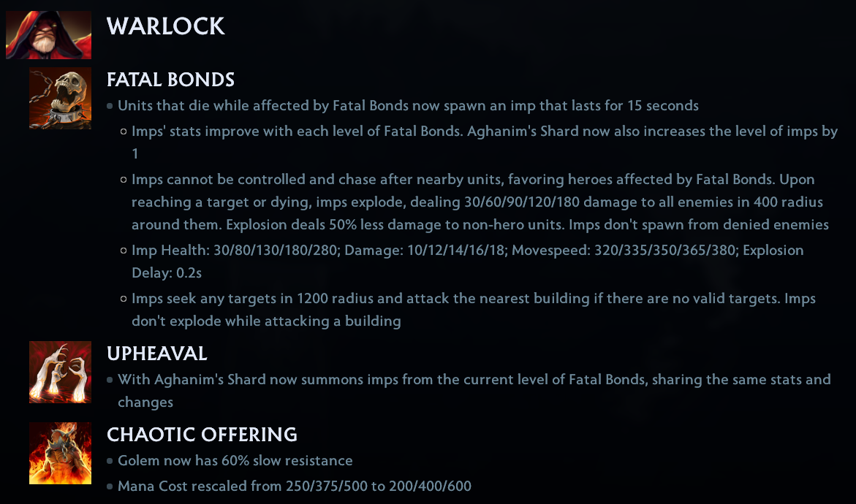Screen dimensions: 856x504
Task: Click the Mana Cost rescaled note
Action: [x=294, y=486]
